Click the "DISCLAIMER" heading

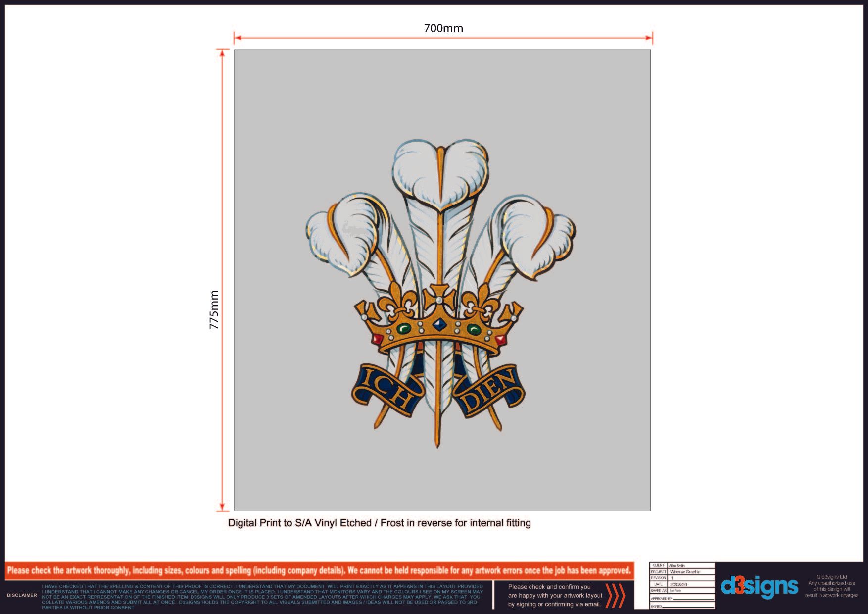pyautogui.click(x=22, y=595)
